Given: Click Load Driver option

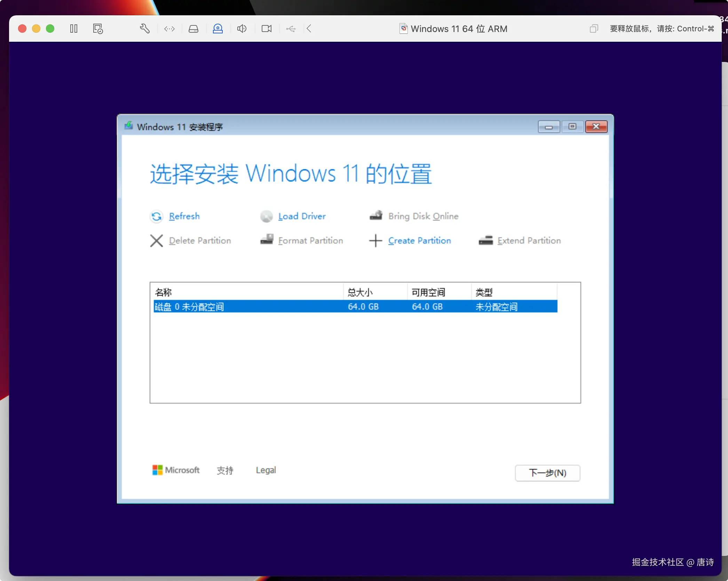Looking at the screenshot, I should pos(302,216).
